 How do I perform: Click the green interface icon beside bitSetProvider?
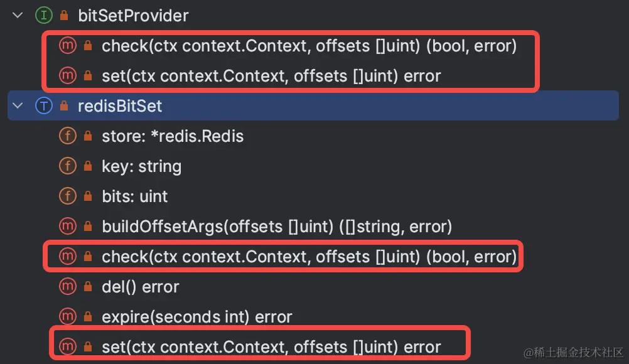pos(44,16)
